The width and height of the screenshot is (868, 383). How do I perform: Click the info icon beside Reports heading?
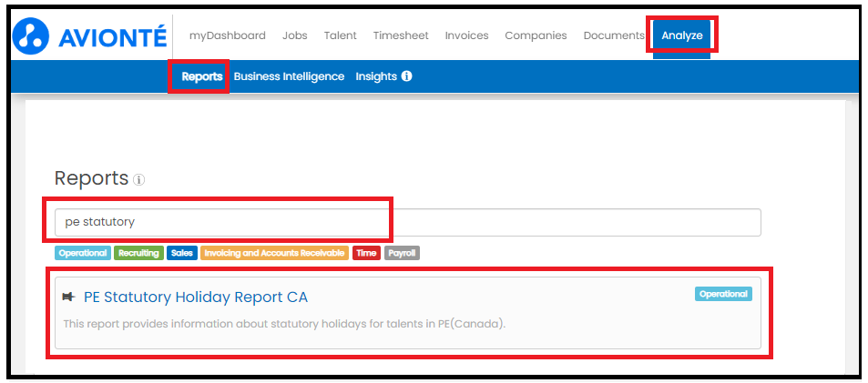tap(139, 179)
